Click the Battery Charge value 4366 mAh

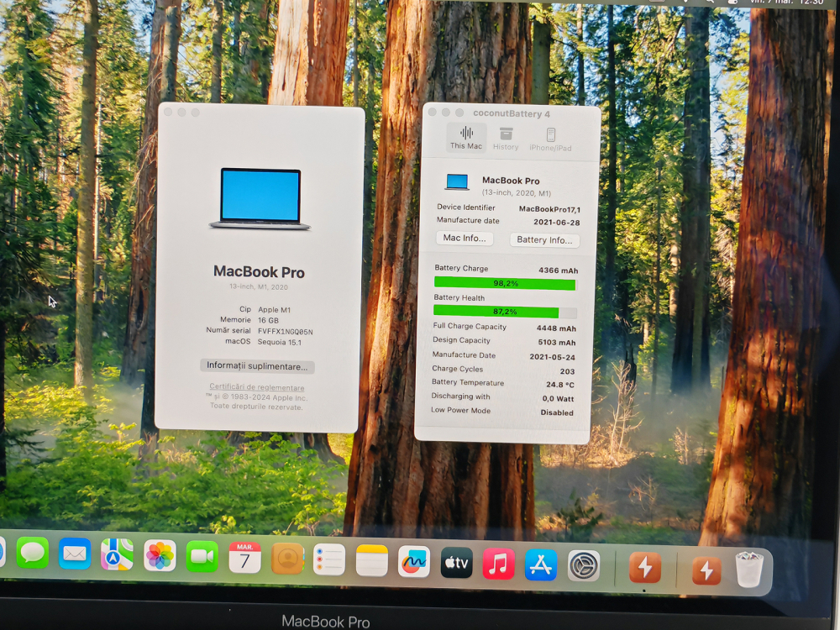558,270
